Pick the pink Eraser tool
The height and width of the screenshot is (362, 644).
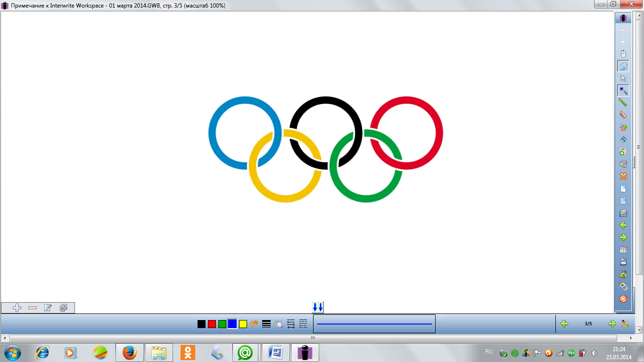623,115
